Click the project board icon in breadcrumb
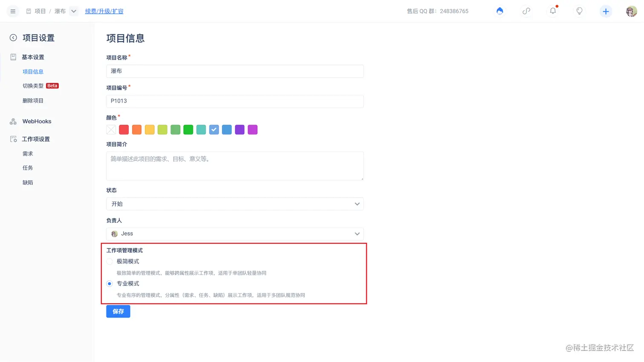 click(x=29, y=11)
